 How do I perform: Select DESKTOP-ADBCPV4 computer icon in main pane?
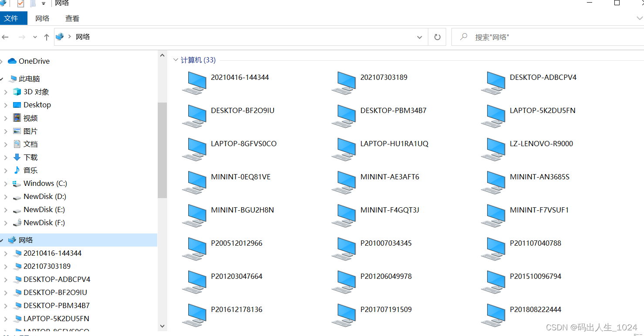click(493, 82)
